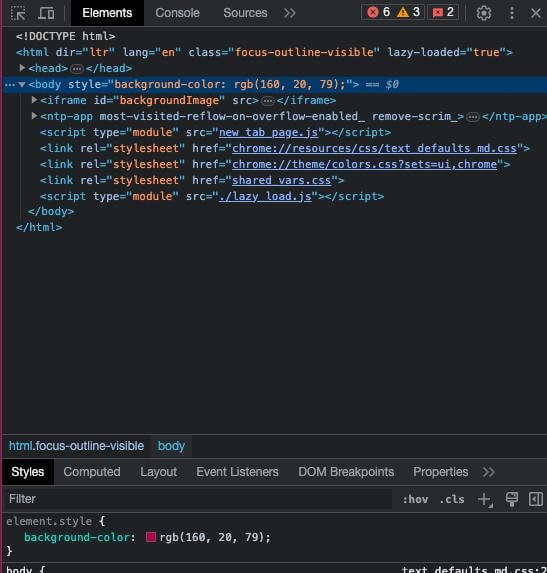
Task: Open DevTools settings gear
Action: pyautogui.click(x=484, y=13)
